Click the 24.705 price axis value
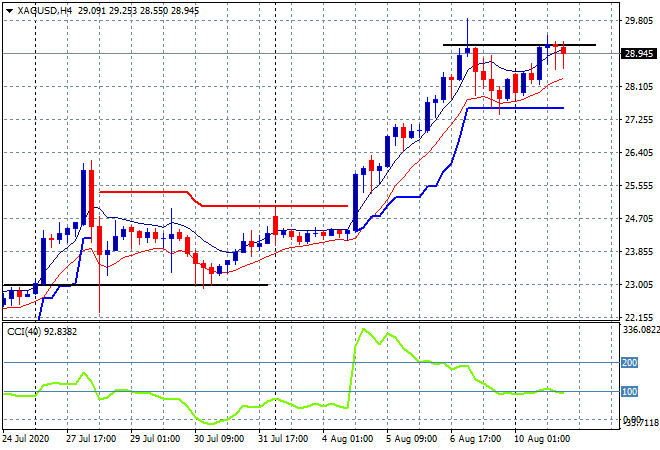 tap(639, 218)
